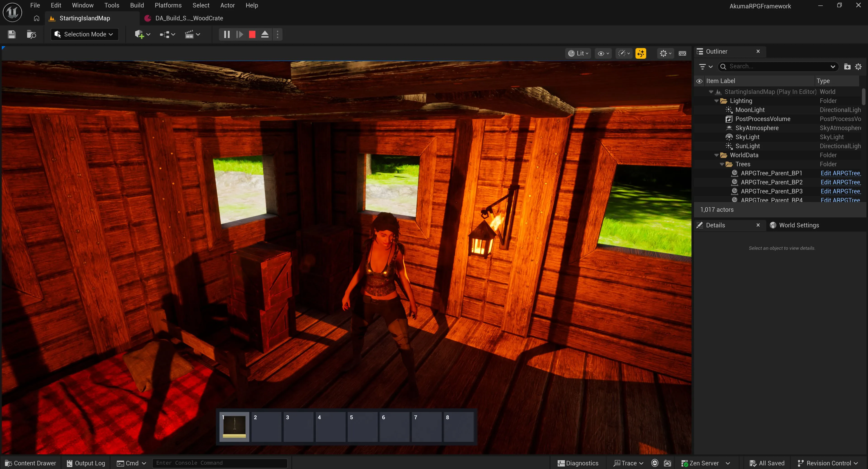Image resolution: width=868 pixels, height=469 pixels.
Task: Click All Saved status indicator
Action: (x=767, y=463)
